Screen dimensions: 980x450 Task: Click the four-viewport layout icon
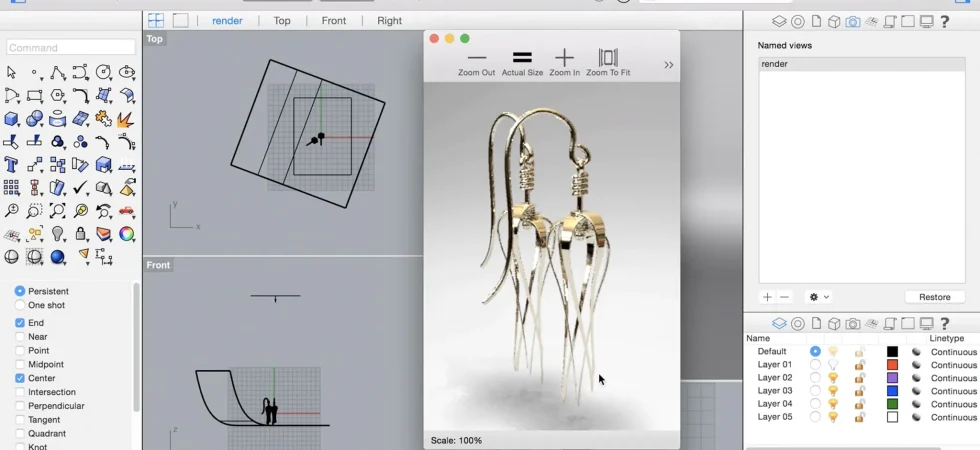(x=156, y=21)
